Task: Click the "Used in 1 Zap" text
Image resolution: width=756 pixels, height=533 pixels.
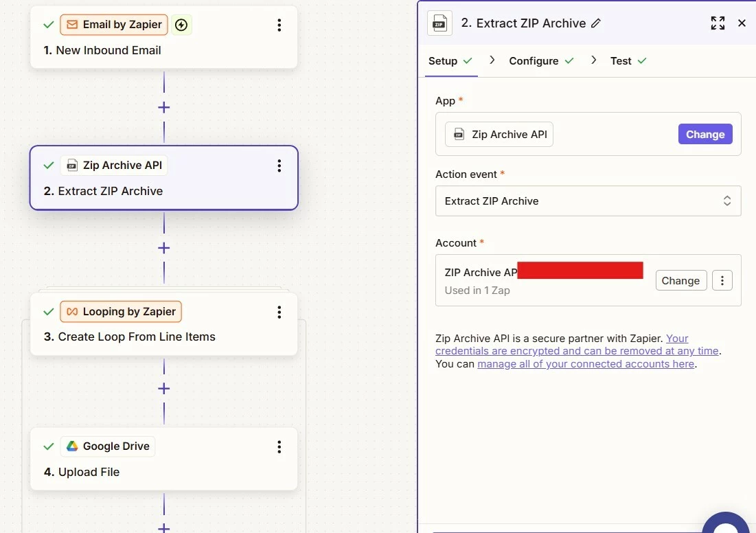Action: [x=477, y=291]
